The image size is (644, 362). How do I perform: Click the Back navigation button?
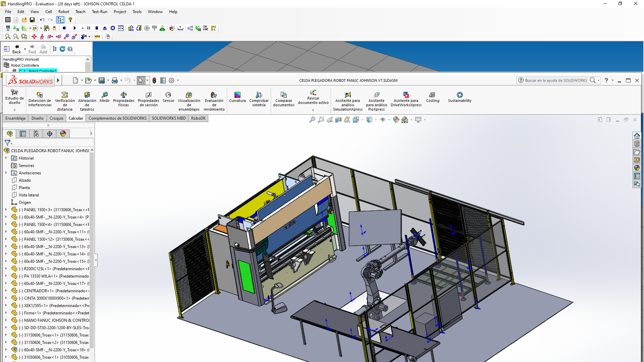(17, 49)
